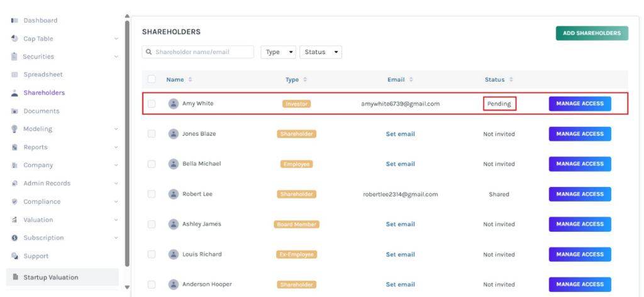Click the Startup Valuation document icon
Screen dimensions: 644x297
16,278
